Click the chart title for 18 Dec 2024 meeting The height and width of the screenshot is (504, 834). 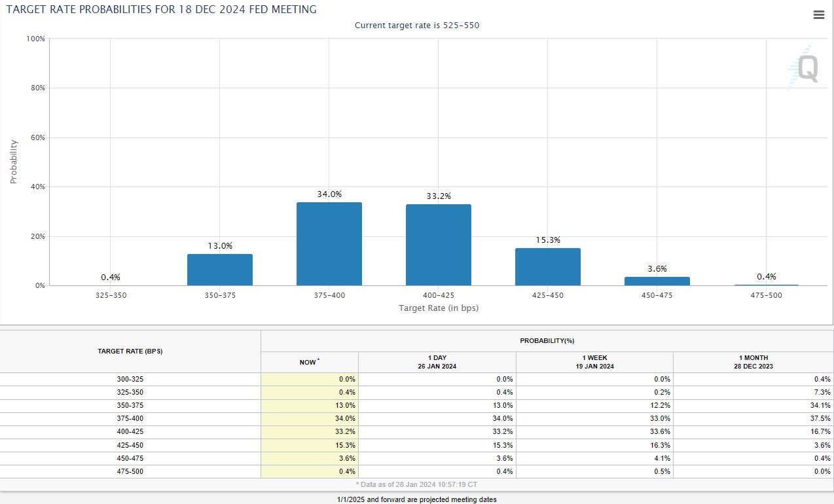161,10
